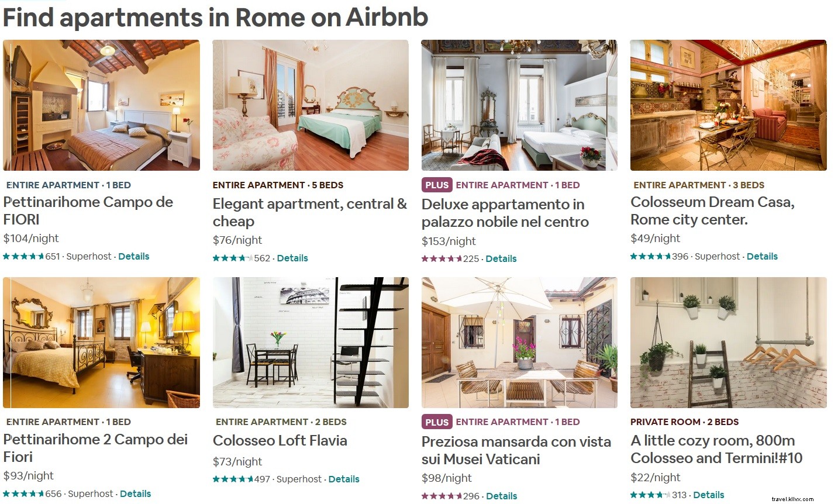Click the star rating under Colosseum Dream Casa
This screenshot has height=504, width=838.
pyautogui.click(x=650, y=256)
